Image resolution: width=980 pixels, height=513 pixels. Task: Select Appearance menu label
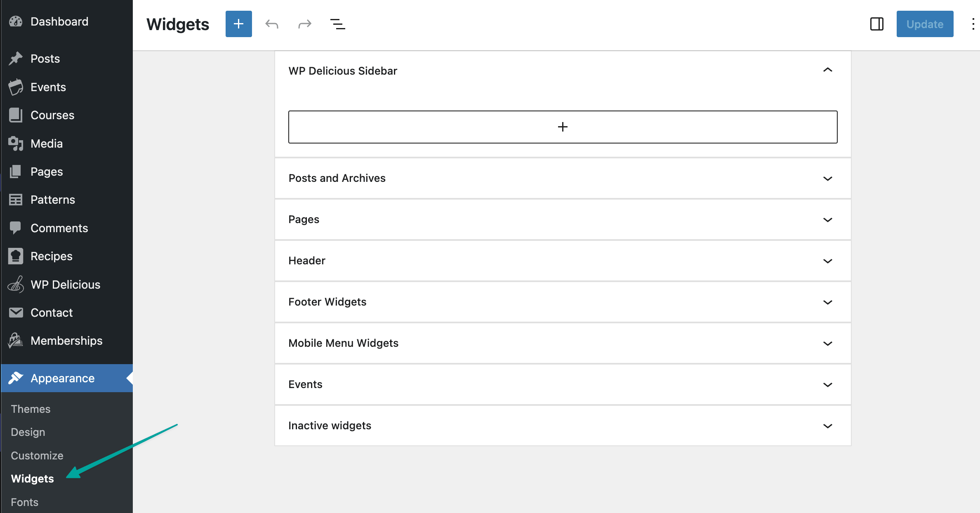pyautogui.click(x=63, y=378)
